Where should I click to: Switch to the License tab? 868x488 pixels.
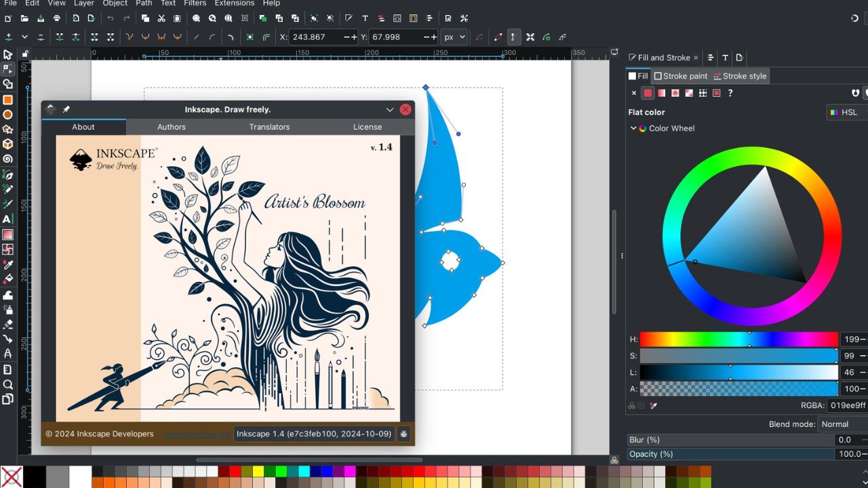tap(368, 127)
